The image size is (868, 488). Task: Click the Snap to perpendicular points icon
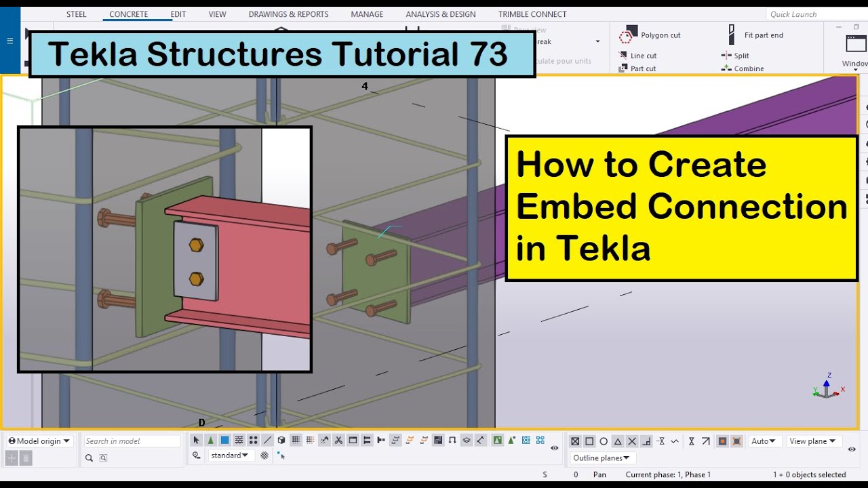(646, 441)
